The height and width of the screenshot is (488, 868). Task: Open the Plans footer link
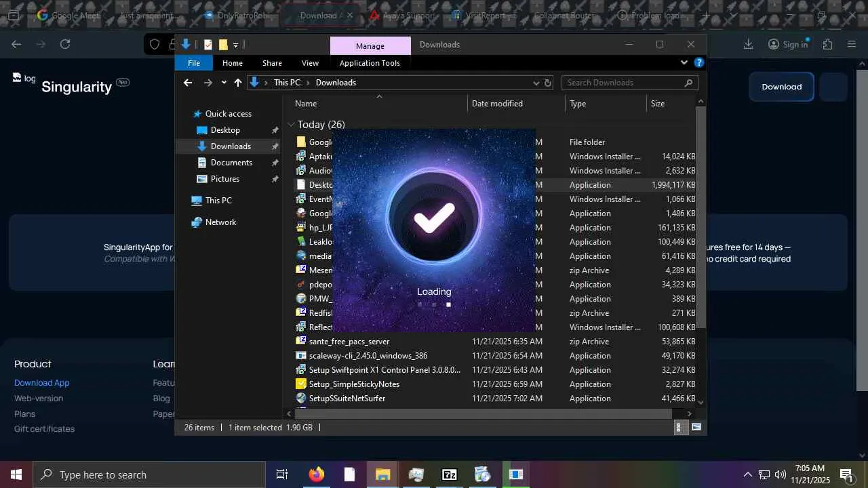pyautogui.click(x=25, y=414)
